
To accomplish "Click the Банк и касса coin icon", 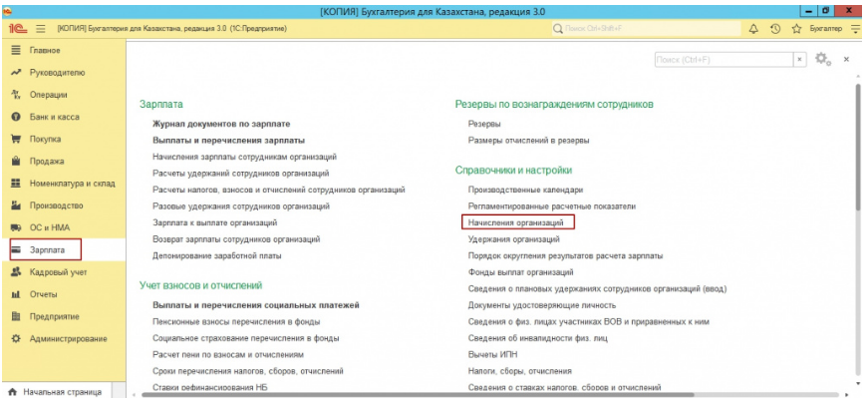I will [x=16, y=117].
